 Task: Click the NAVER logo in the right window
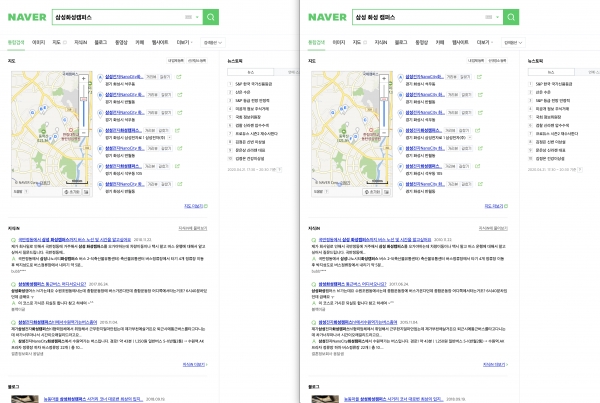click(x=327, y=17)
